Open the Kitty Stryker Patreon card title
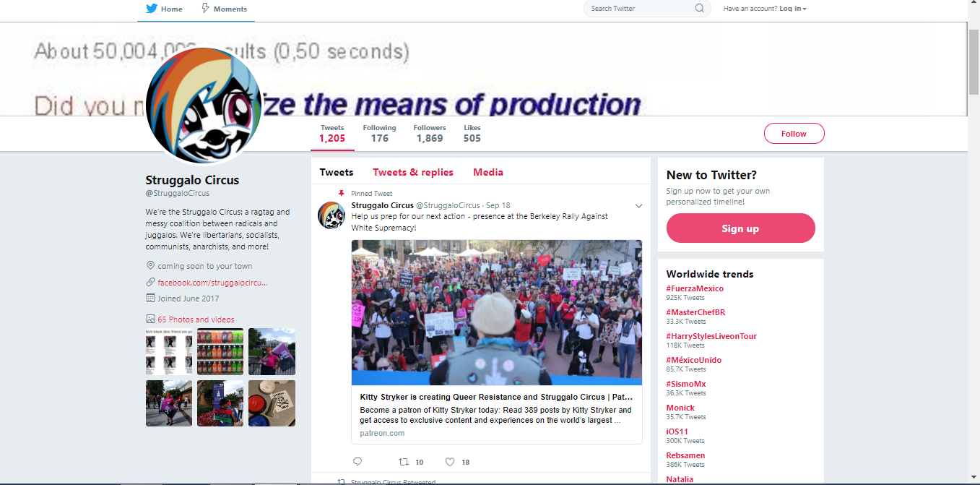 [497, 397]
